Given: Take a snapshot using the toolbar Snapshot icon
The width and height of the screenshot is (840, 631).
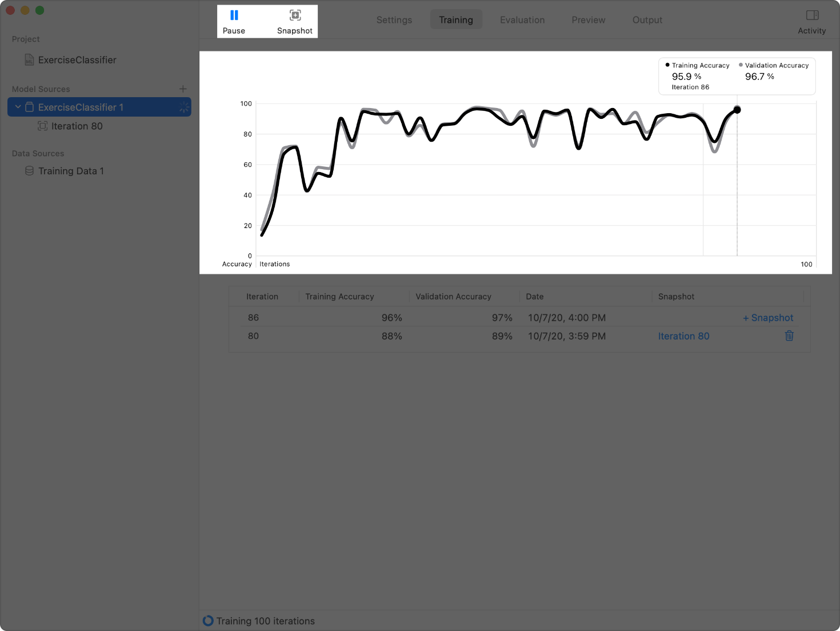Looking at the screenshot, I should point(295,15).
